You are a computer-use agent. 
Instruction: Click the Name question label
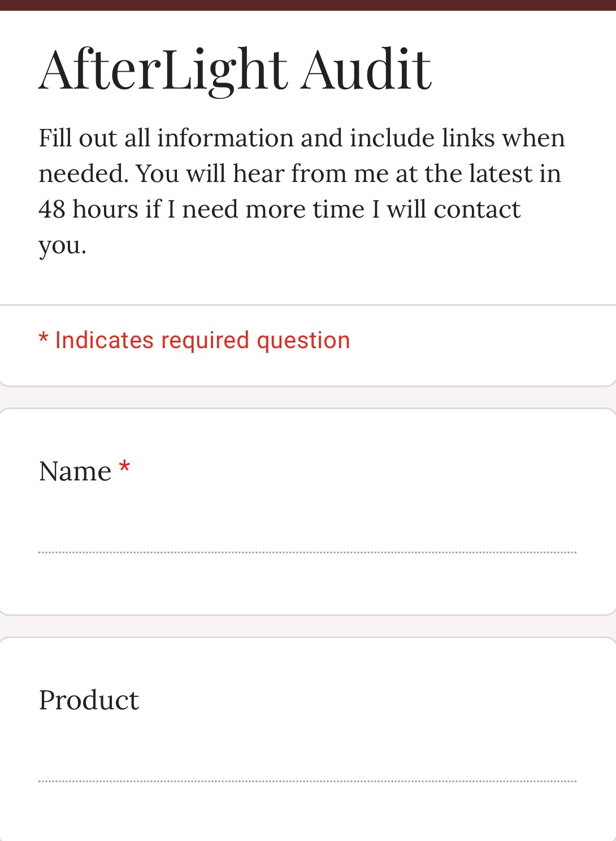pos(75,471)
